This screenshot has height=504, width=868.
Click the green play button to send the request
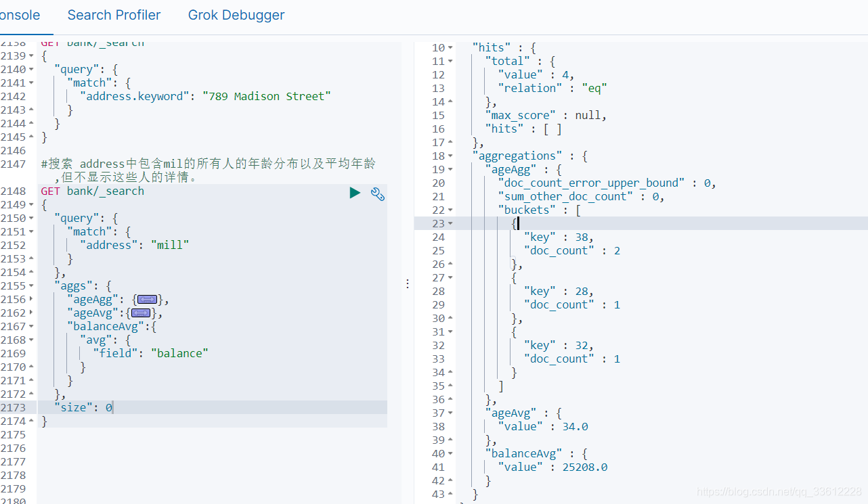coord(355,193)
